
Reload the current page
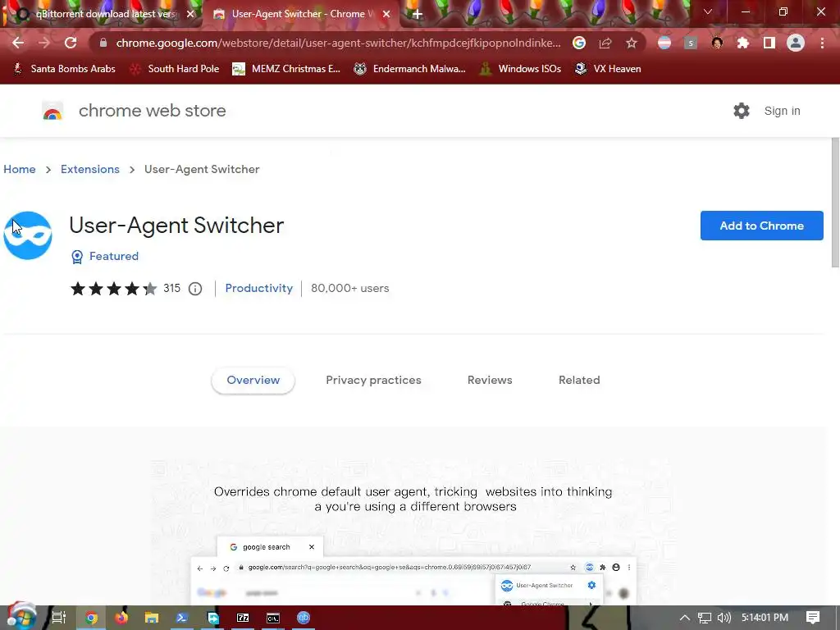[71, 43]
